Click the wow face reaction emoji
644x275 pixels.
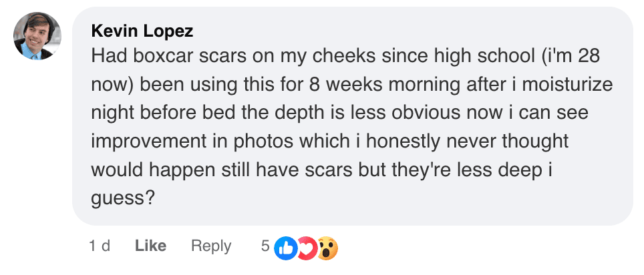click(327, 247)
